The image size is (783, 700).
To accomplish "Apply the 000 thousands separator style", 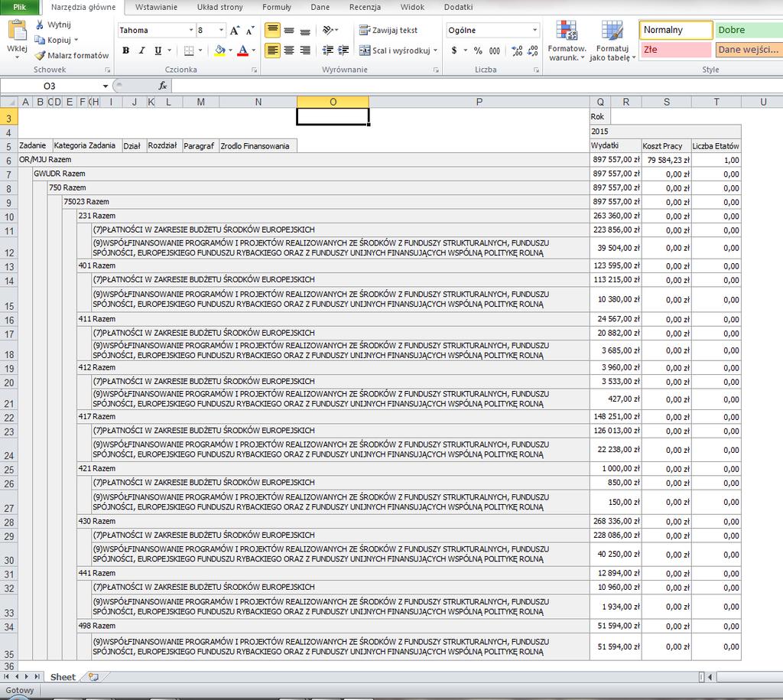I will click(x=495, y=50).
